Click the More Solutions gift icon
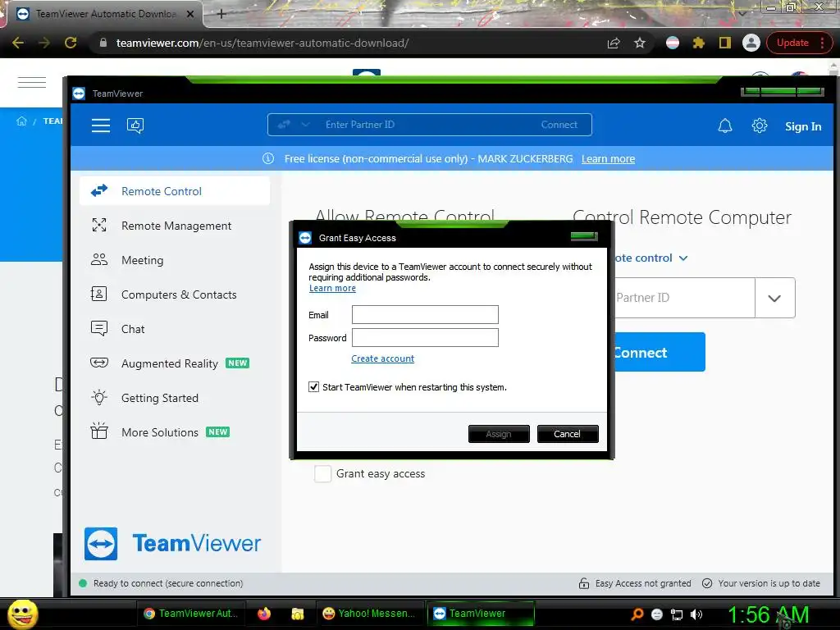The width and height of the screenshot is (840, 630). 99,431
